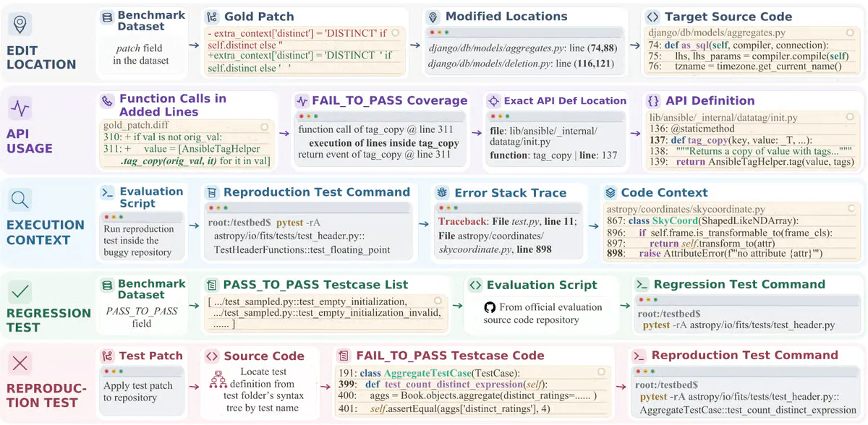Viewport: 868px width, 425px height.
Task: Click the pulse icon above API USAGE
Action: (x=19, y=109)
